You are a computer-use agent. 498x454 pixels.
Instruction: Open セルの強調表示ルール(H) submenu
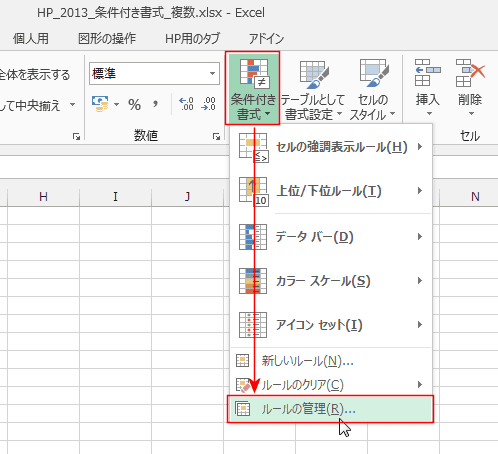click(x=331, y=147)
